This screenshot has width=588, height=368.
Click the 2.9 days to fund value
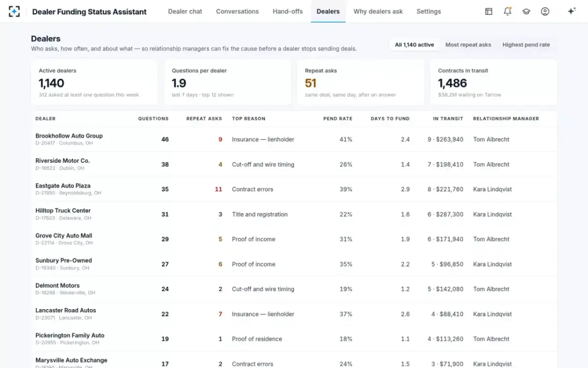[405, 189]
